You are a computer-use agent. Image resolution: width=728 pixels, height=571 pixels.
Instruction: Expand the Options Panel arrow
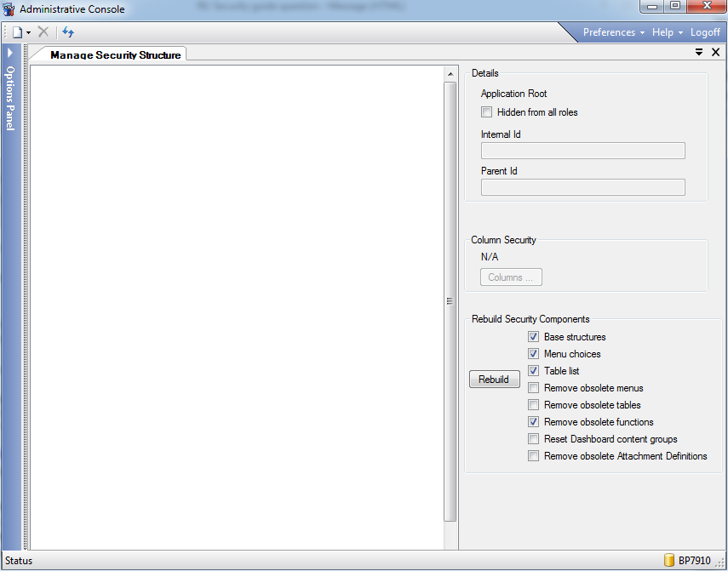coord(9,53)
